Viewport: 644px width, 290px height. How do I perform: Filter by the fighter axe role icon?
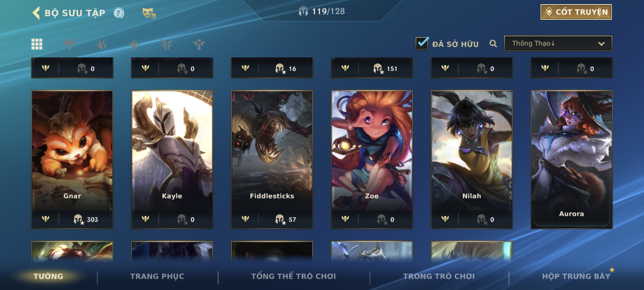(69, 44)
